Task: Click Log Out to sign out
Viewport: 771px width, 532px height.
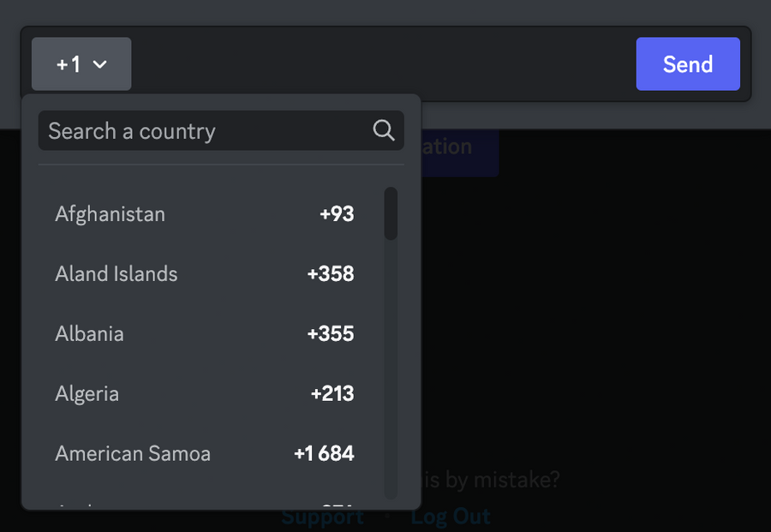Action: tap(450, 517)
